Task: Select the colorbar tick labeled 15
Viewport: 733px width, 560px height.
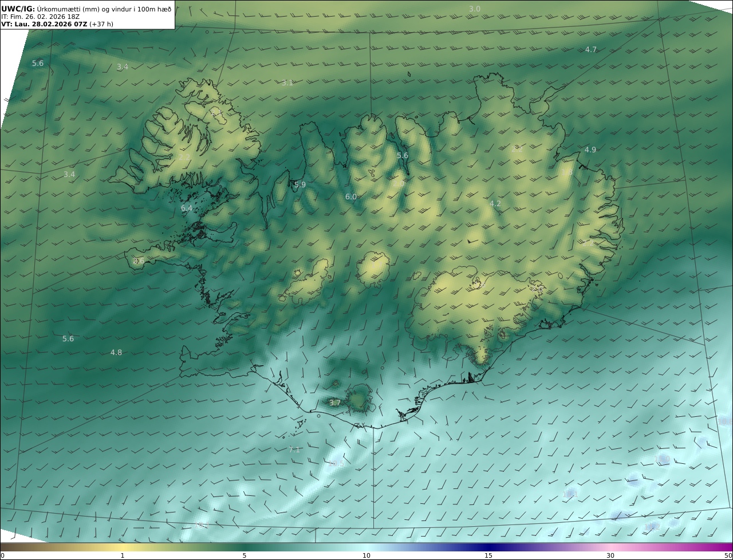Action: click(488, 555)
